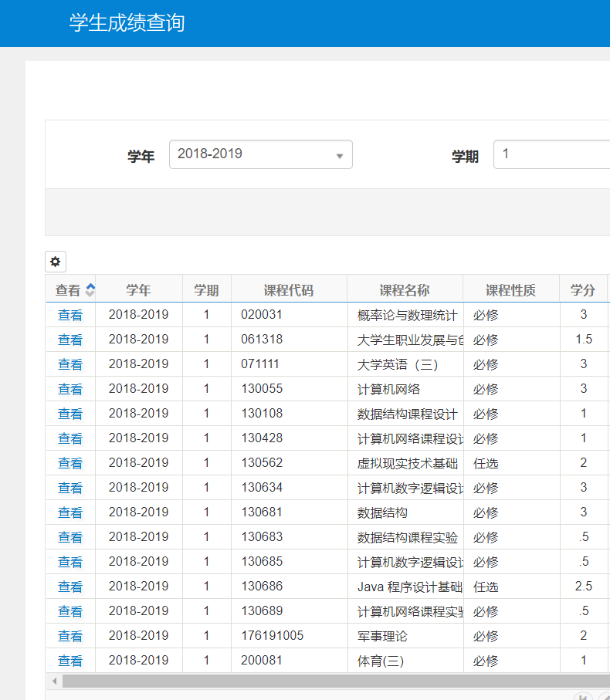This screenshot has width=610, height=700.
Task: Select the Java 程序设计基础 course cell
Action: (x=405, y=587)
